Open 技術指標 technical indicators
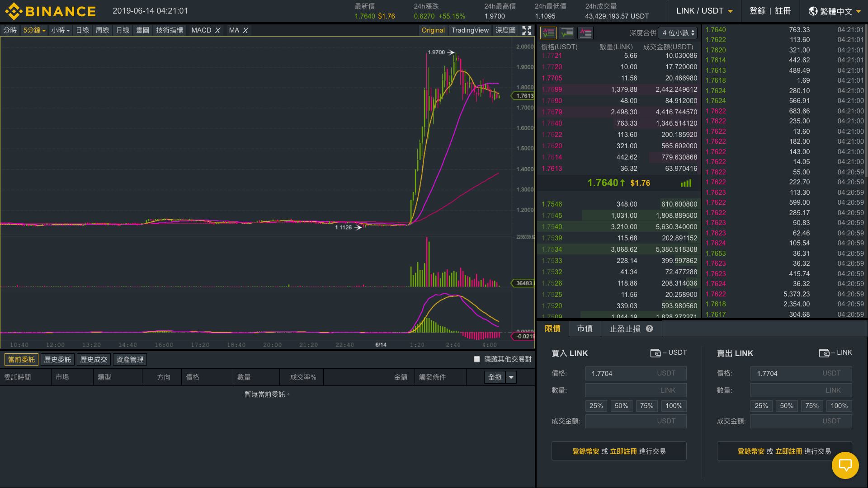The width and height of the screenshot is (868, 488). point(170,30)
